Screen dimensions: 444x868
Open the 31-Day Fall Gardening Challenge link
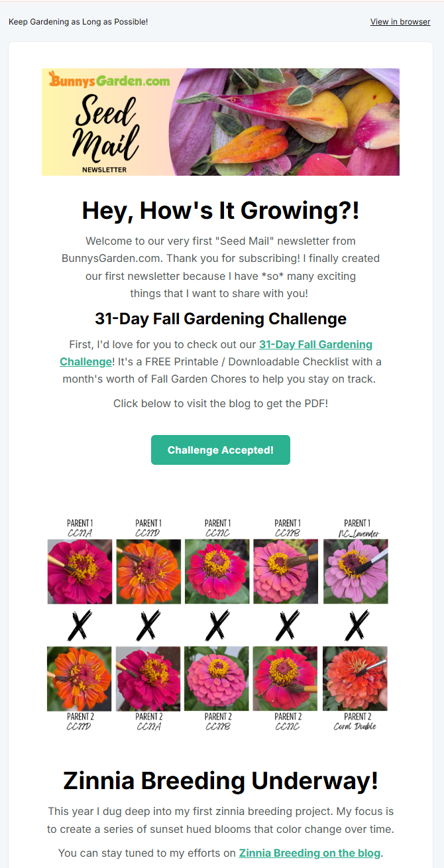click(x=315, y=345)
